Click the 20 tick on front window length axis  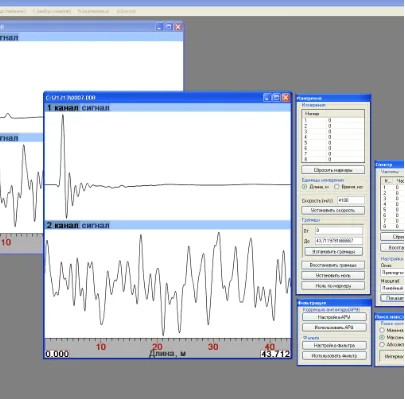pos(157,347)
